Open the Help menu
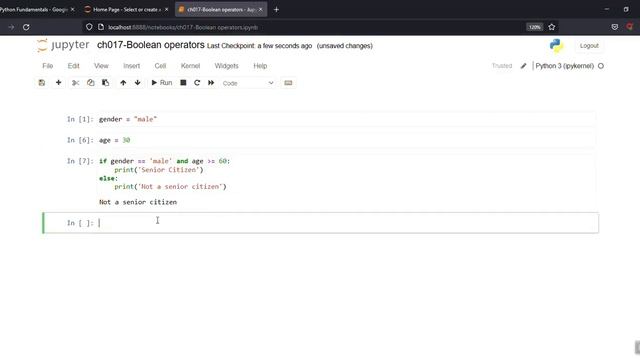The width and height of the screenshot is (640, 360). coord(260,66)
